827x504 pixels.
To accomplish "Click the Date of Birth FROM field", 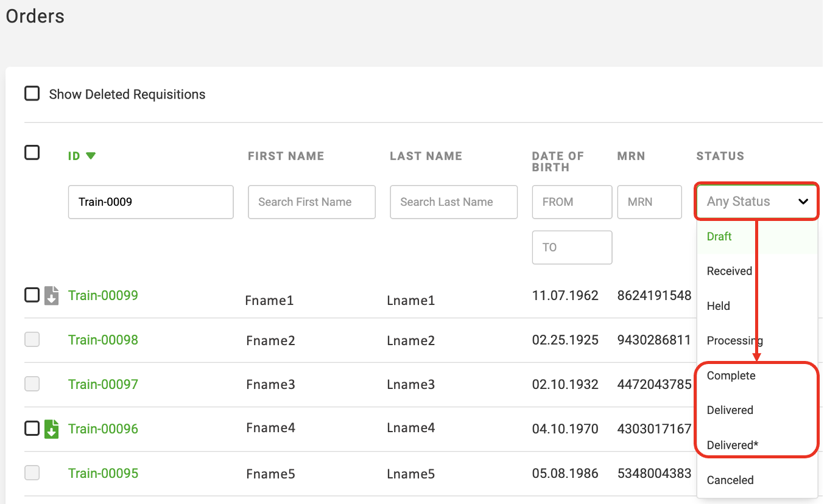I will 571,202.
